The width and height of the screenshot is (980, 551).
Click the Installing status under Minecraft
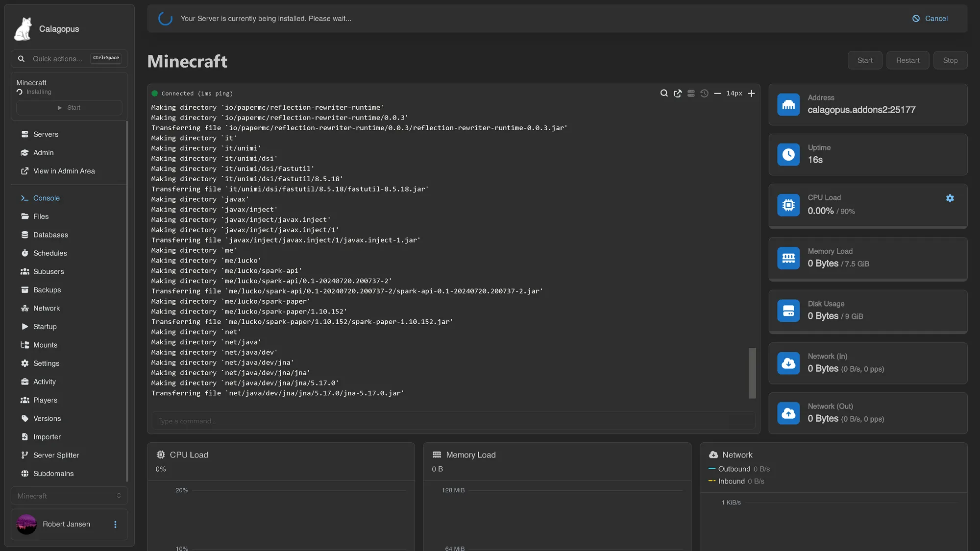34,92
